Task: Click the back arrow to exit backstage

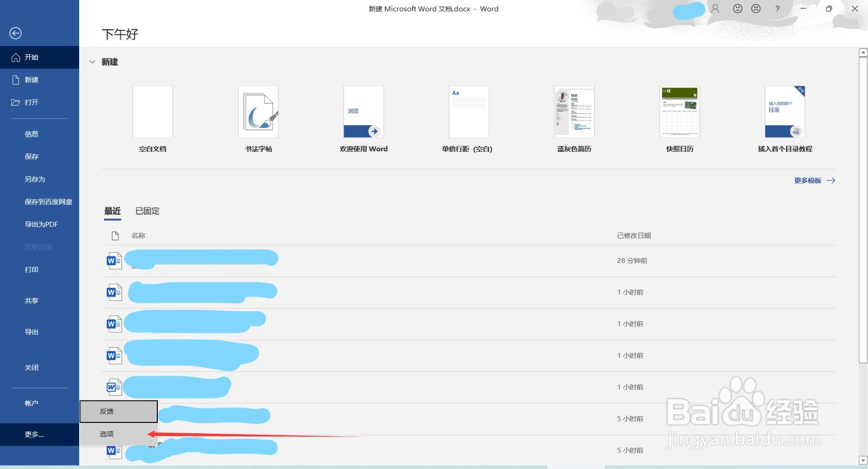Action: click(x=16, y=33)
